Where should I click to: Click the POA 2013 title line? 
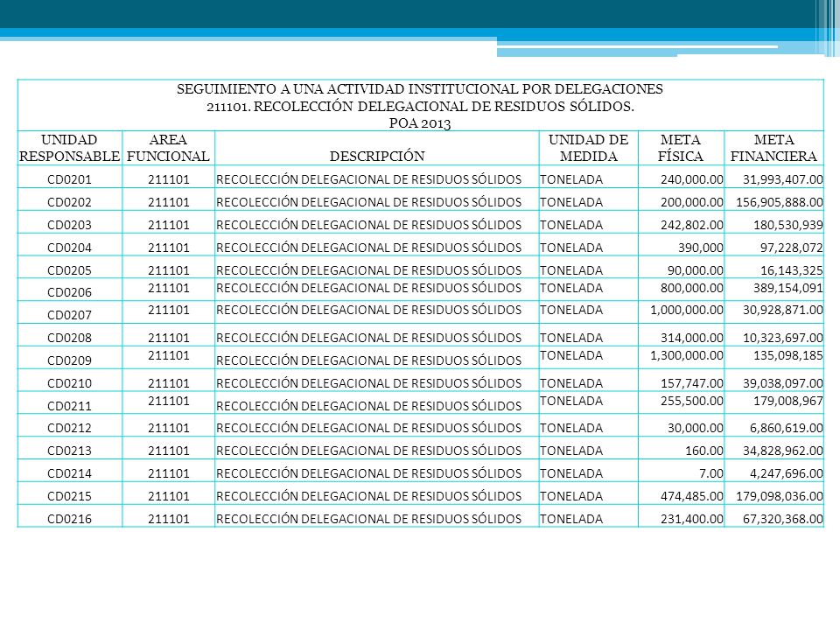(420, 123)
